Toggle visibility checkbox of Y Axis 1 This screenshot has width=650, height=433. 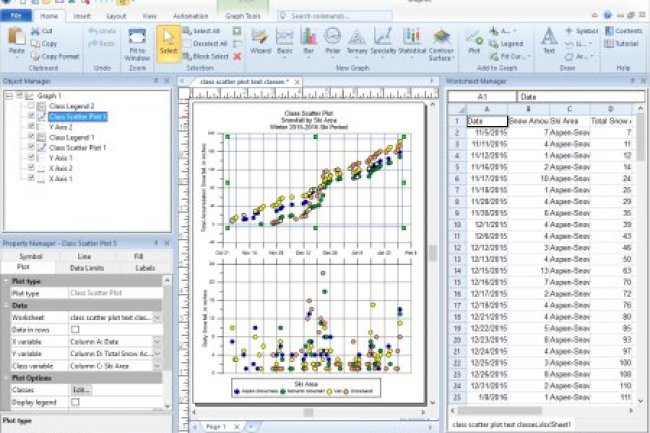(31, 157)
